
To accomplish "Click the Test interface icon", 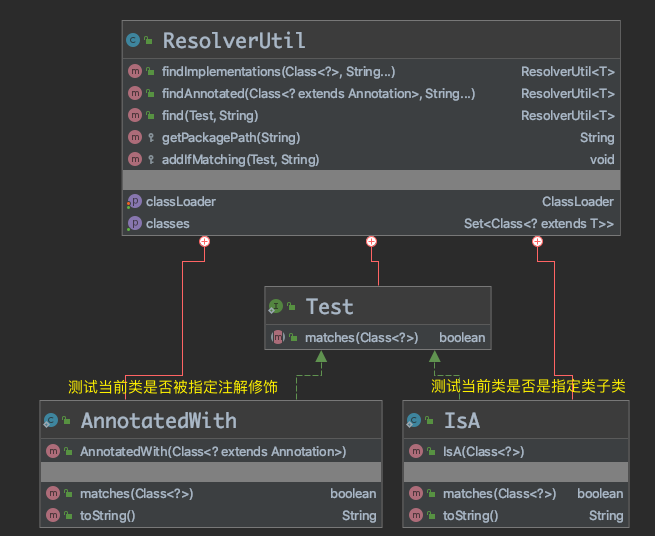I will [x=276, y=306].
